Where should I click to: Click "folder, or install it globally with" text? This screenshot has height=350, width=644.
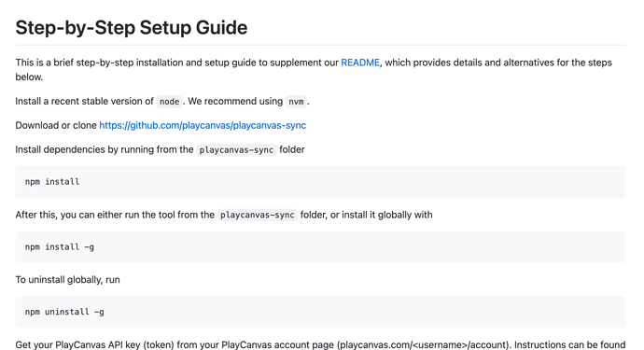[367, 215]
